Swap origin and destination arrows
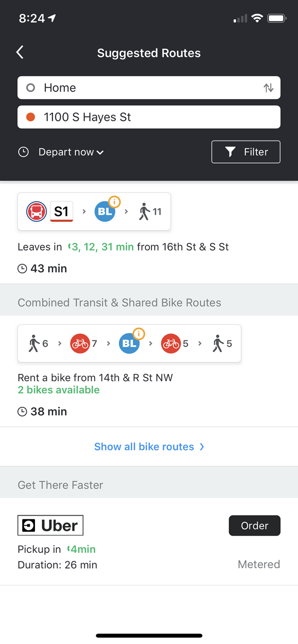298x644 pixels. pos(268,88)
